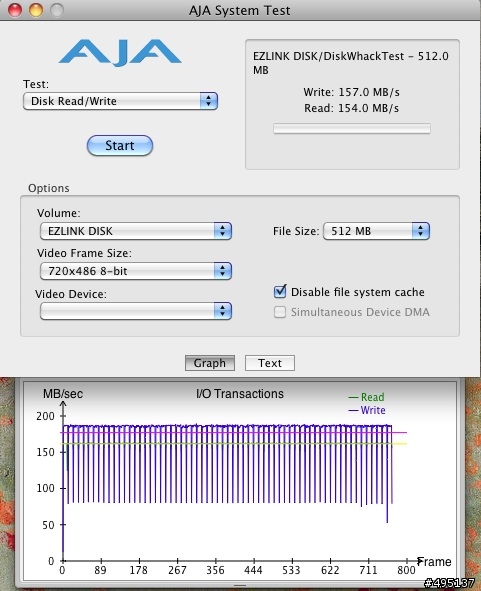Switch to the Graph tab

(x=210, y=363)
